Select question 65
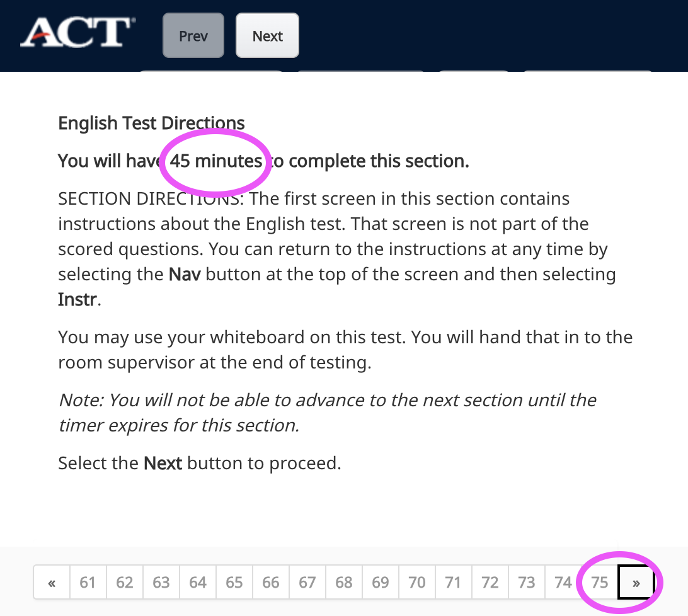Screen dimensions: 688x616 (x=234, y=582)
